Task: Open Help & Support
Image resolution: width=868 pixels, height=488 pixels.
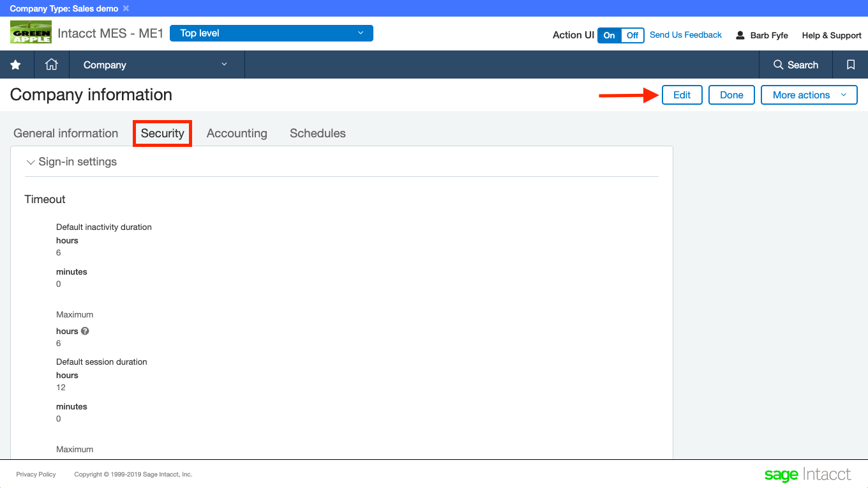Action: 832,35
